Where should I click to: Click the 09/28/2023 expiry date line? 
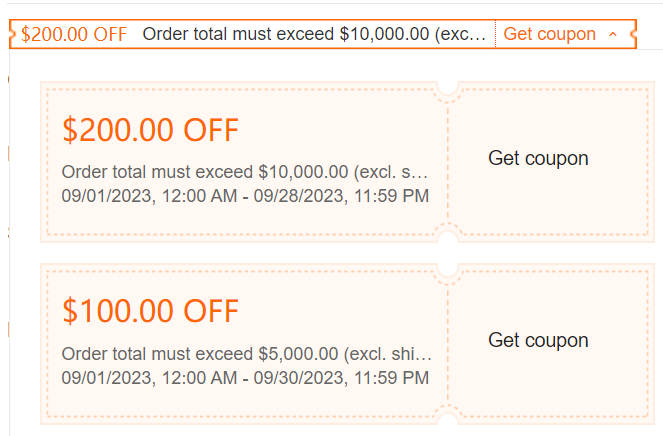(x=245, y=195)
